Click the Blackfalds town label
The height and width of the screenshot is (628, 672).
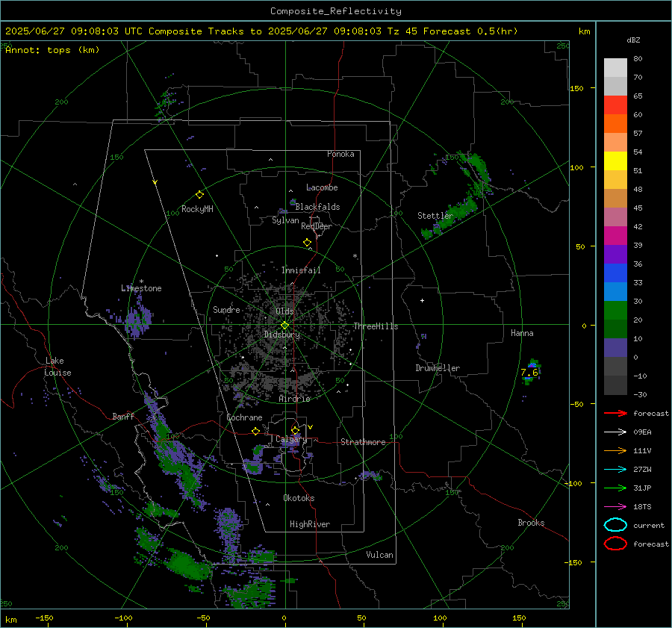[317, 207]
